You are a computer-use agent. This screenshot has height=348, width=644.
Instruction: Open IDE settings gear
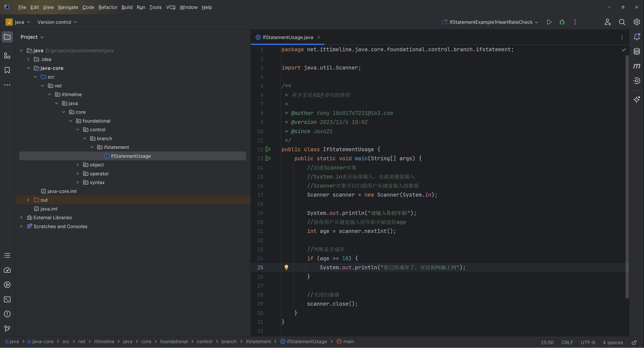pyautogui.click(x=636, y=22)
